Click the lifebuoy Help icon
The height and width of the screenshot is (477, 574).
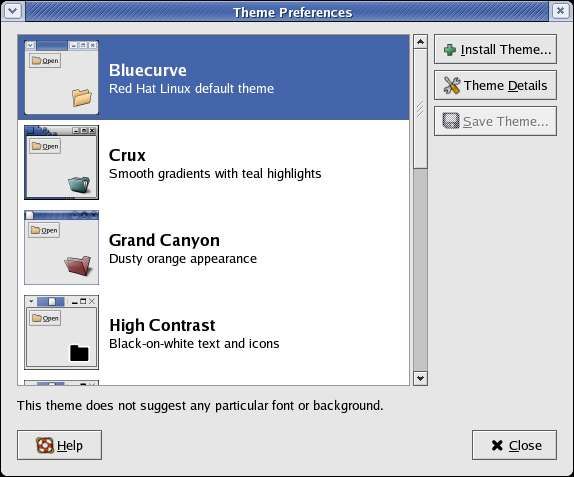click(45, 445)
